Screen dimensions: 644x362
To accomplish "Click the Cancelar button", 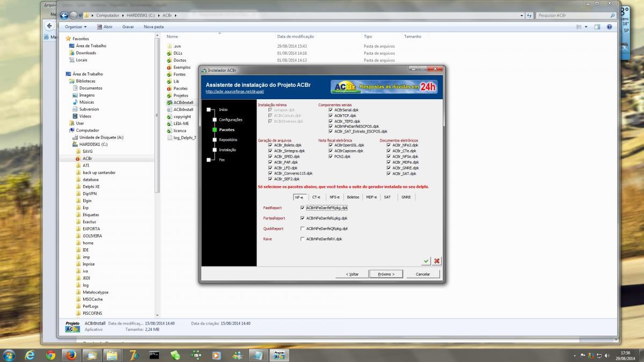I will pos(423,274).
